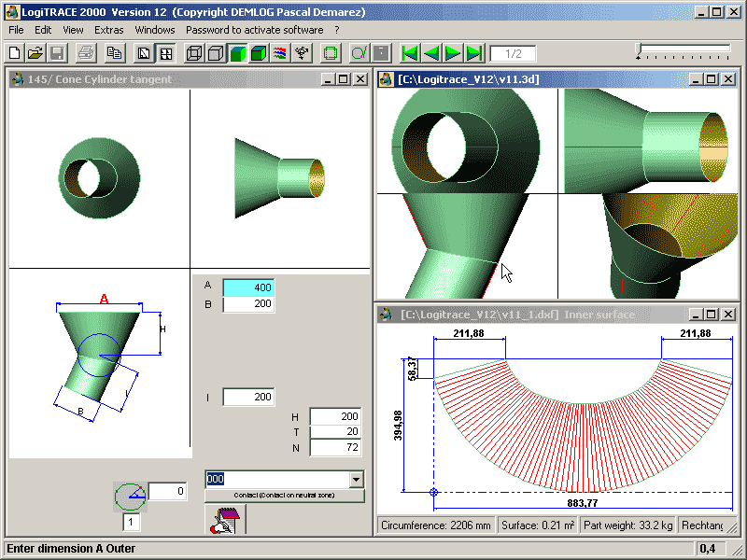The height and width of the screenshot is (560, 747).
Task: Click the rotation angle circle icon
Action: click(x=130, y=497)
